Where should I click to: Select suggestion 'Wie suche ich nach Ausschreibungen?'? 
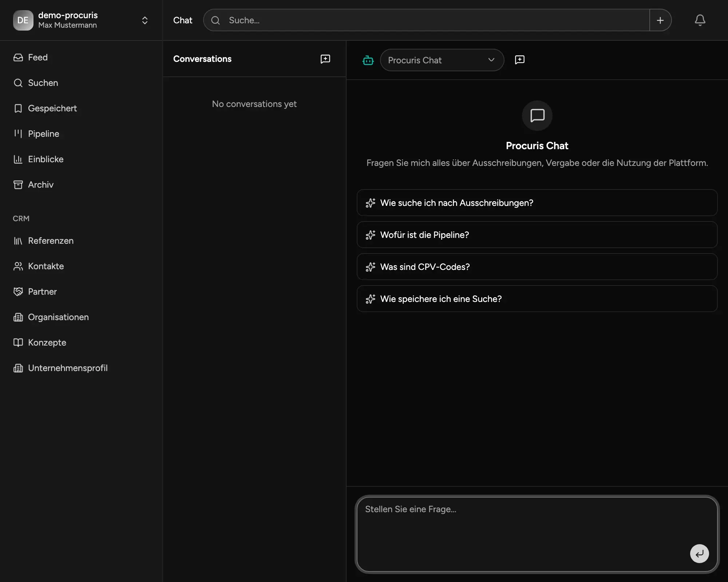click(x=537, y=203)
